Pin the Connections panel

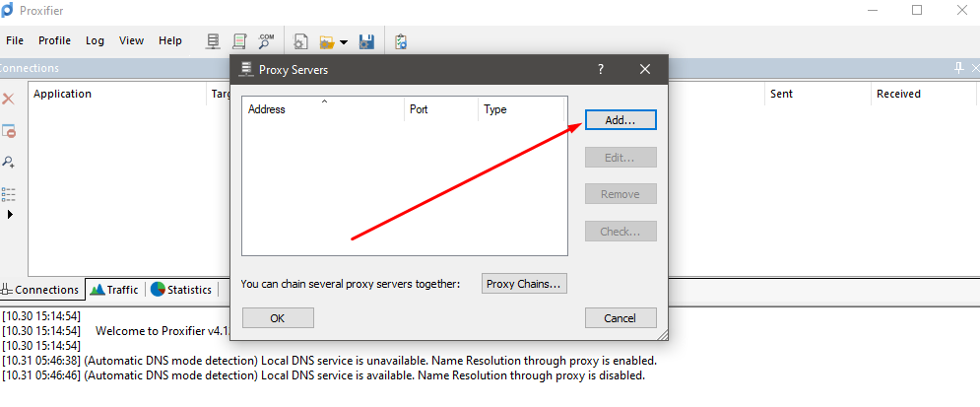(x=958, y=68)
